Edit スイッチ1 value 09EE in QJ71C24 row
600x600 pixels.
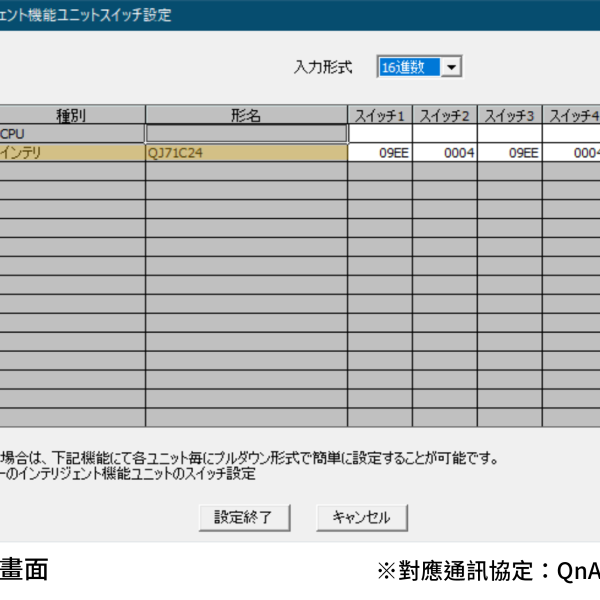380,153
